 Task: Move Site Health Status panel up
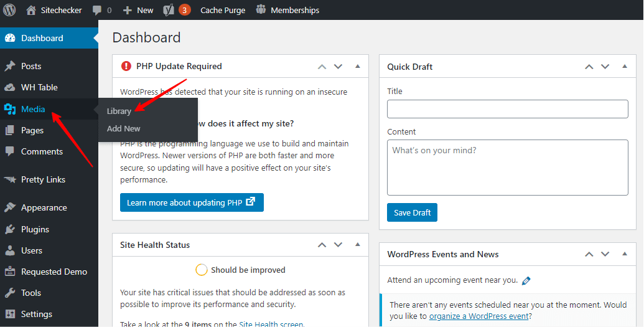coord(322,245)
